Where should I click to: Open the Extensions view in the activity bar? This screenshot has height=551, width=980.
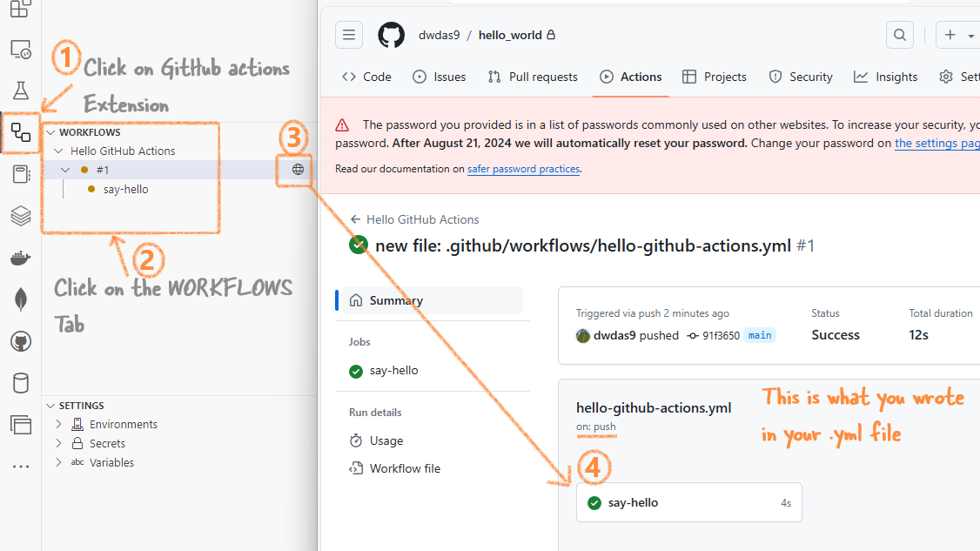pyautogui.click(x=21, y=8)
